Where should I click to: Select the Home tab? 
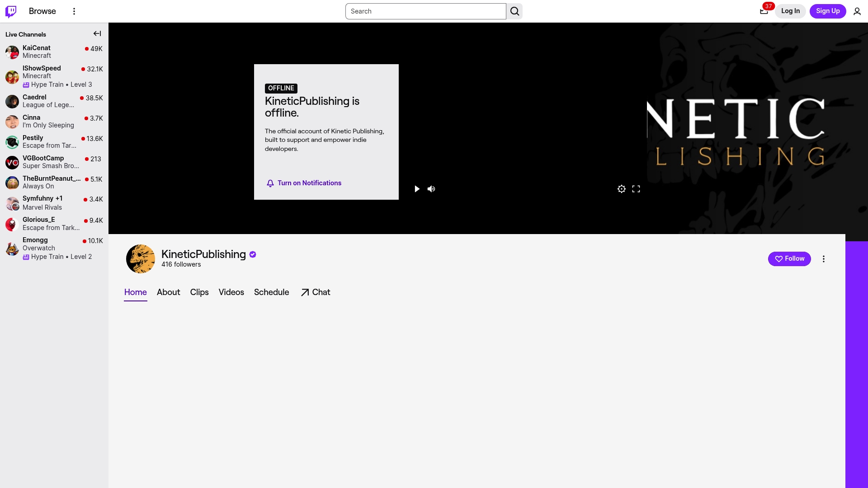[x=136, y=292]
